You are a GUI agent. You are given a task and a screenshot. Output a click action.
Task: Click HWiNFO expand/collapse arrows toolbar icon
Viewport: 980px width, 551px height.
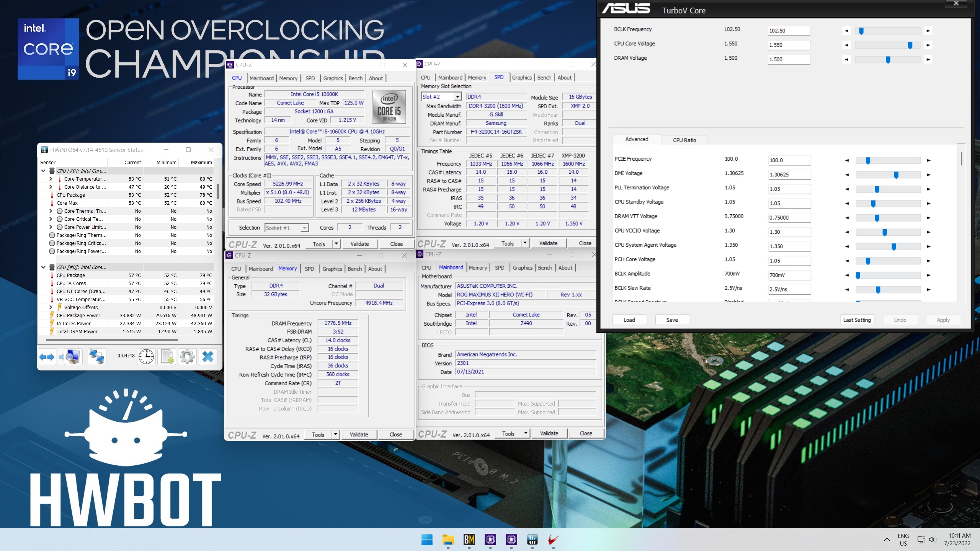coord(47,357)
